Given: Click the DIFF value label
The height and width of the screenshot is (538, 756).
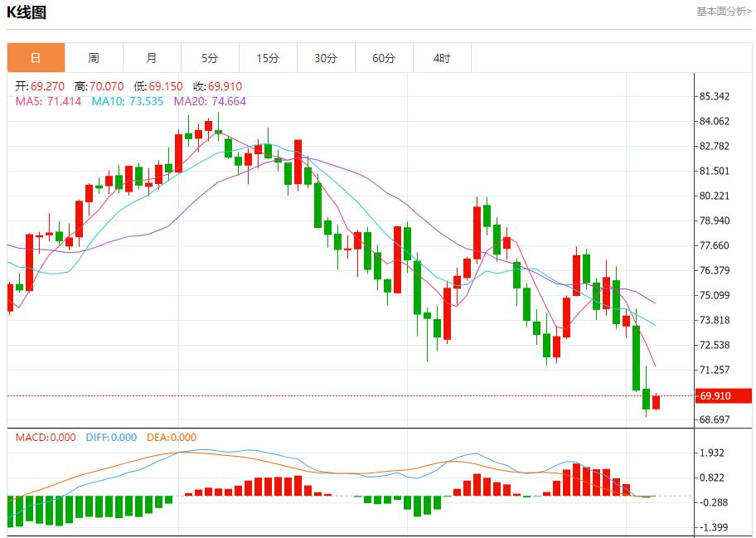Looking at the screenshot, I should click(x=111, y=438).
